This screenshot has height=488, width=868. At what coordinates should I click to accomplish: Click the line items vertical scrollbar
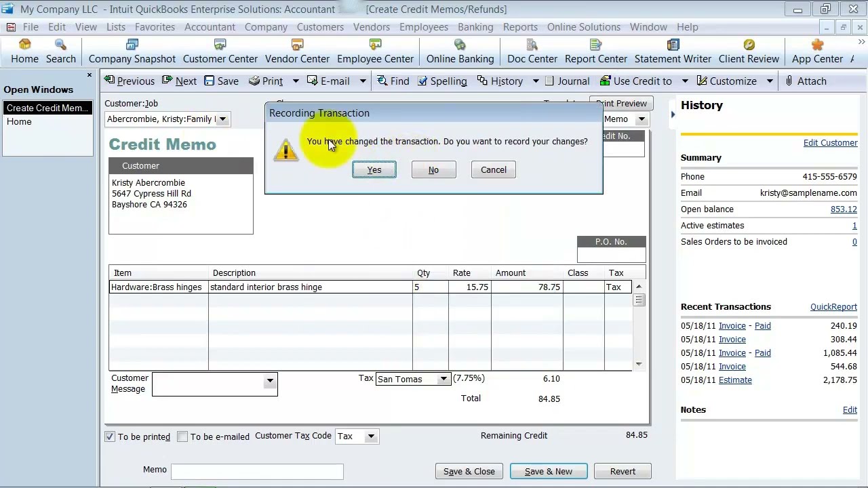pos(639,325)
